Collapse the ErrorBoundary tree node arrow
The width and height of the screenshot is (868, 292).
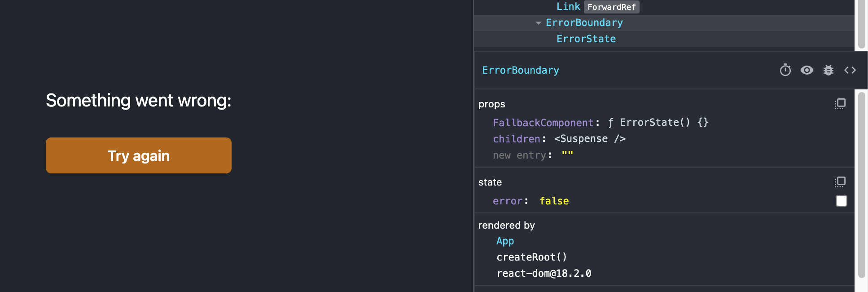pyautogui.click(x=539, y=23)
